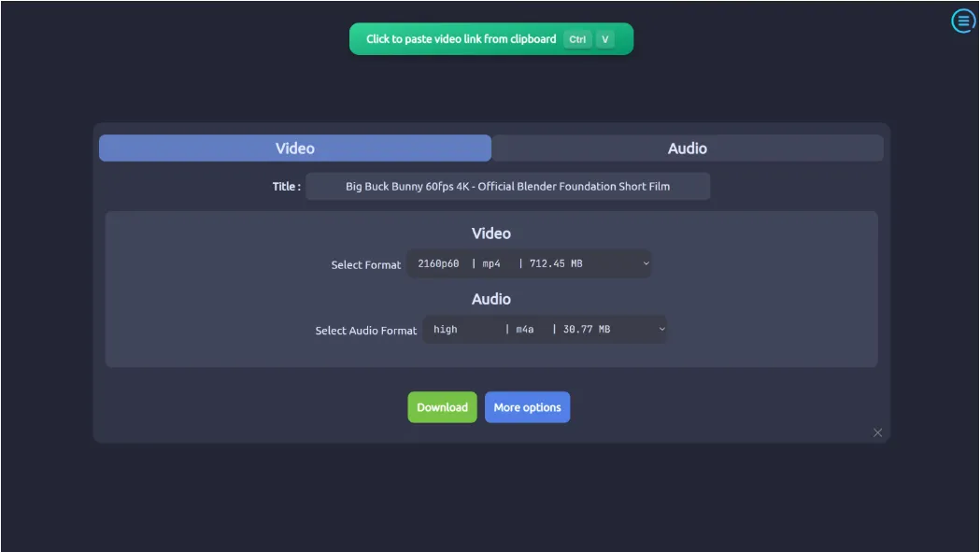Image resolution: width=980 pixels, height=552 pixels.
Task: Click the 'Video' section heading
Action: click(x=491, y=234)
